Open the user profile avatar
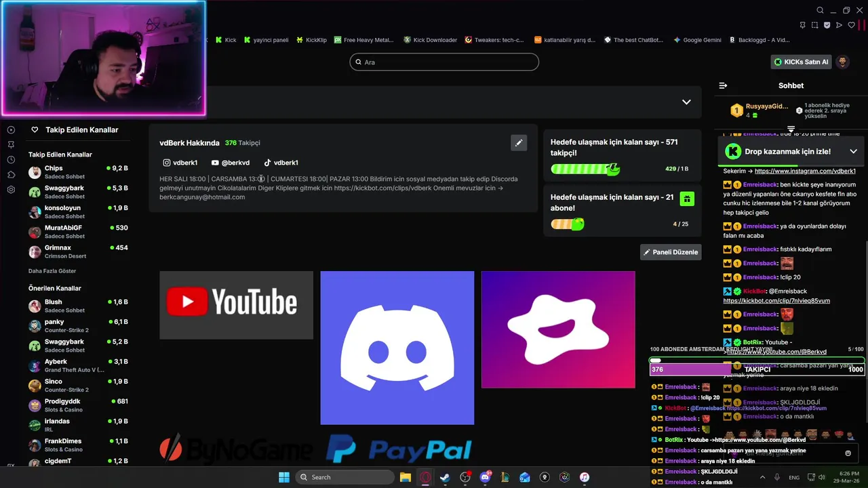This screenshot has width=868, height=488. point(842,62)
